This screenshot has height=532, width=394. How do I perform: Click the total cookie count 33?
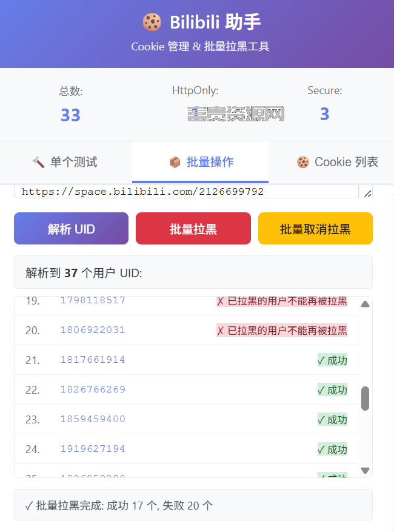(70, 115)
